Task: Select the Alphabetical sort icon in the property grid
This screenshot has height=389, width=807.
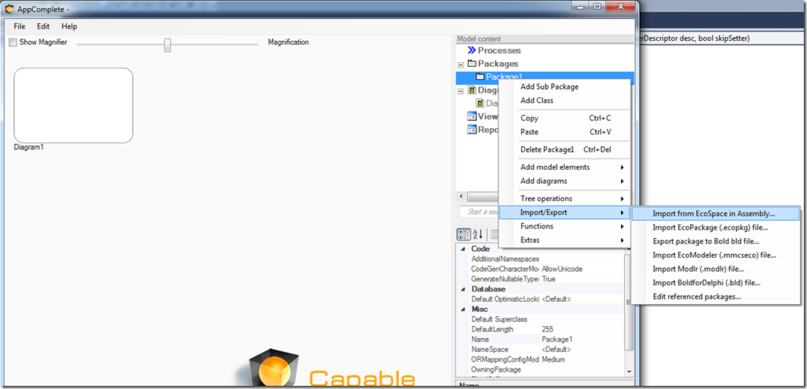Action: tap(477, 234)
